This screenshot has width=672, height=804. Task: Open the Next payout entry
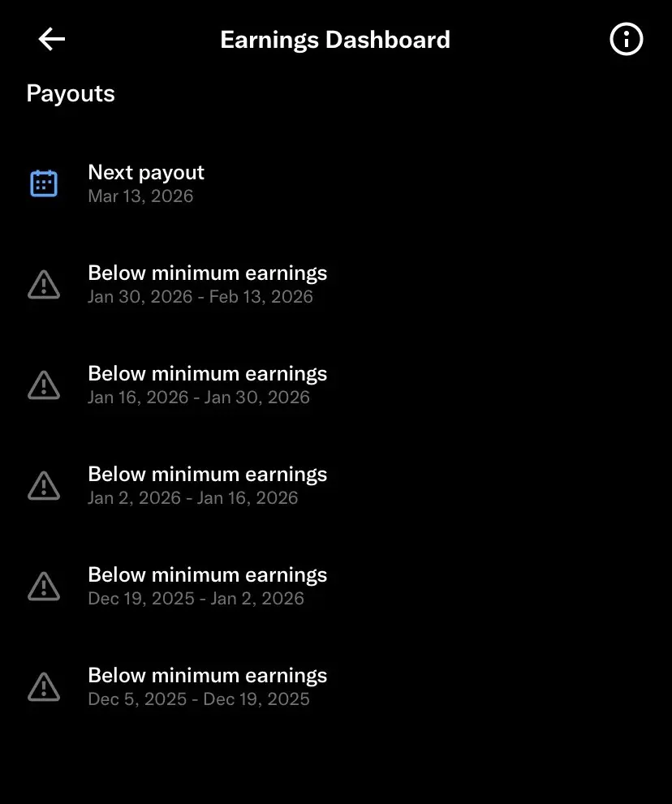(146, 172)
